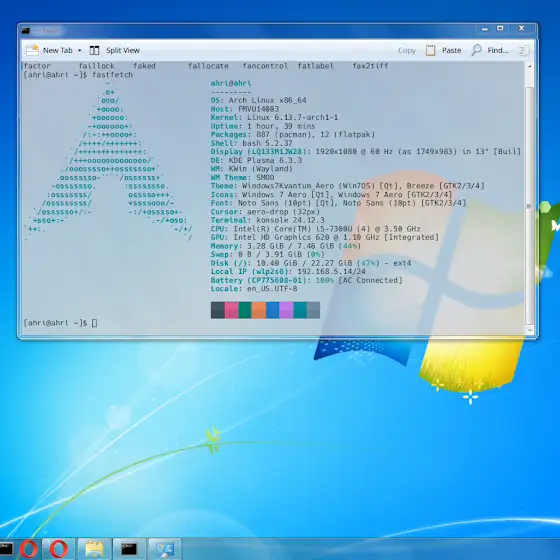Click the 'fax2tiff' completion entry

[370, 66]
